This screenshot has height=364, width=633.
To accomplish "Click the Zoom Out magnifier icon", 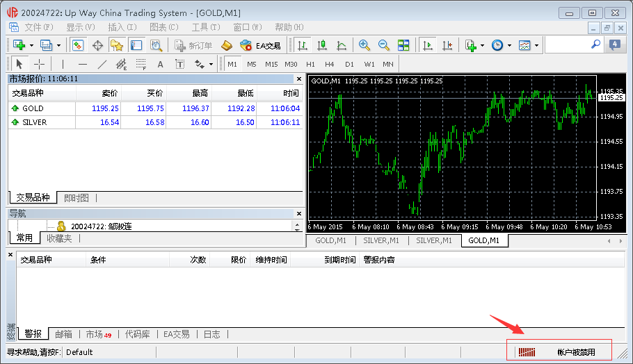I will (383, 45).
